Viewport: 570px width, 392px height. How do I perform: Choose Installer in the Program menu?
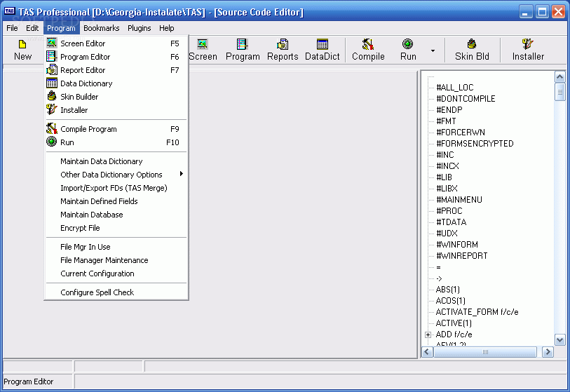(116, 110)
